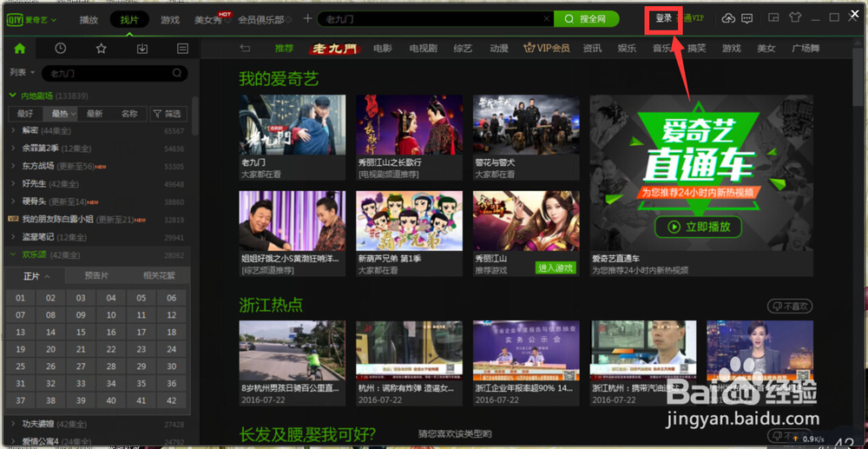Open the 电影 category
Image resolution: width=868 pixels, height=449 pixels.
click(x=383, y=48)
